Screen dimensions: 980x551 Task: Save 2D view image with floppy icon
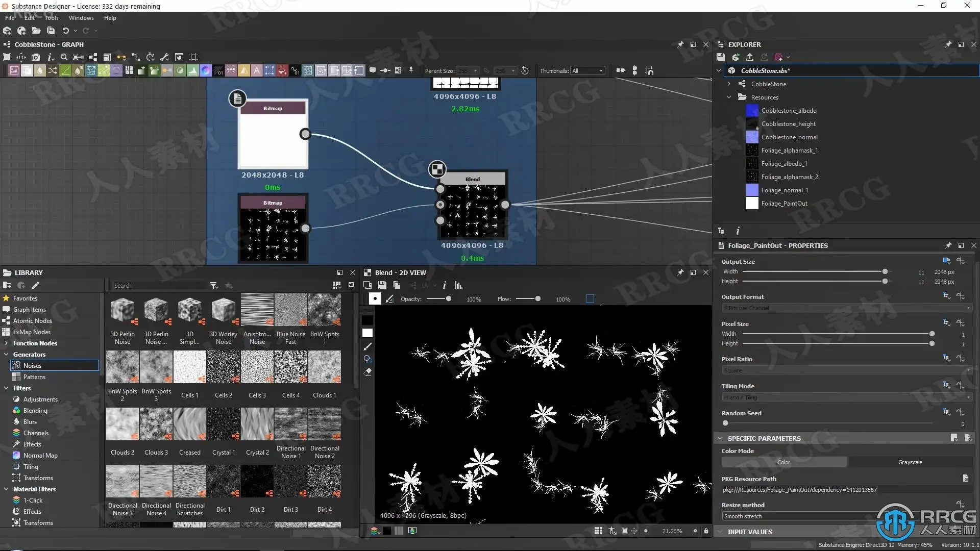click(x=382, y=286)
